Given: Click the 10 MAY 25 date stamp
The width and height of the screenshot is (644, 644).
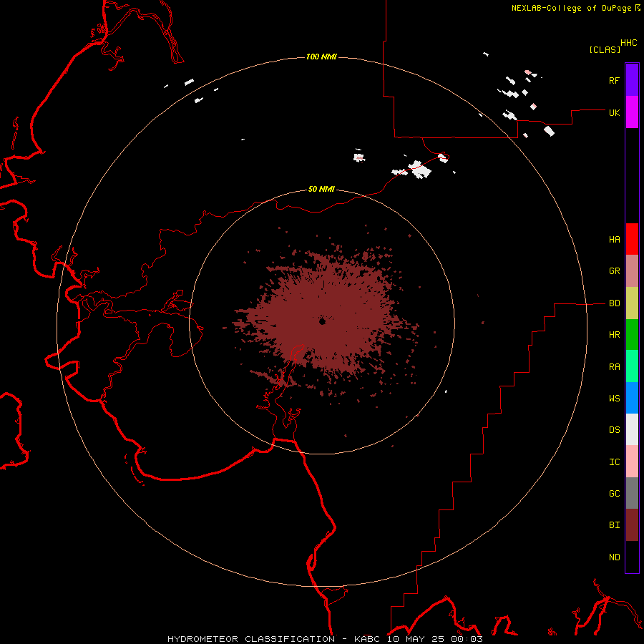Looking at the screenshot, I should [416, 639].
